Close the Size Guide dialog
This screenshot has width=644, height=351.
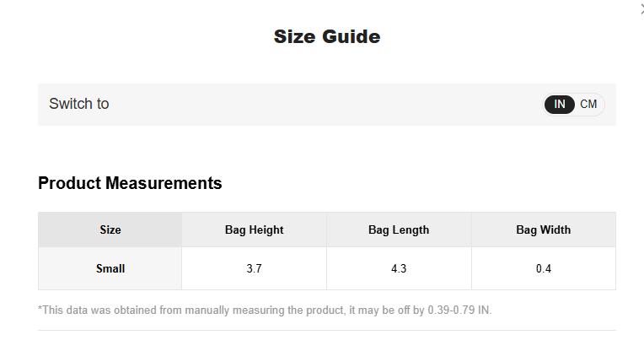[x=642, y=8]
